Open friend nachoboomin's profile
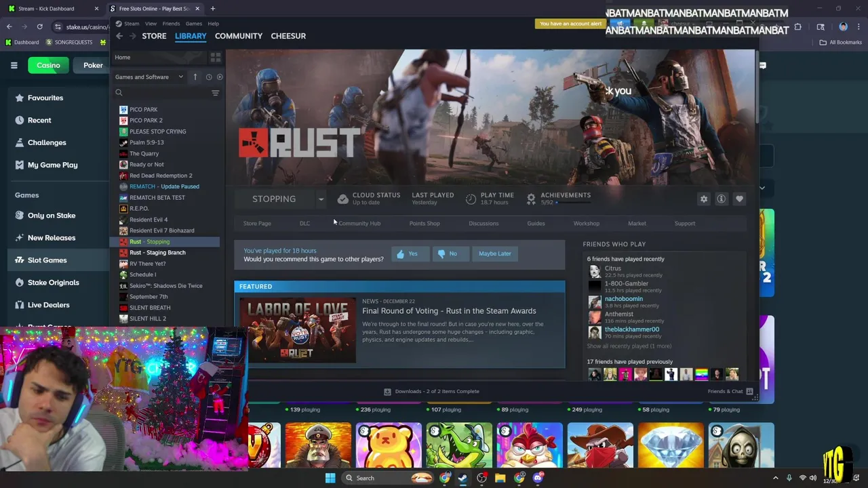The width and height of the screenshot is (868, 488). tap(623, 299)
